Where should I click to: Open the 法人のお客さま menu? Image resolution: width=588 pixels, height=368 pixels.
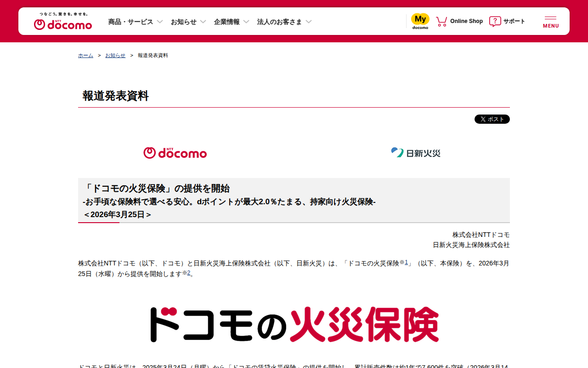tap(280, 22)
